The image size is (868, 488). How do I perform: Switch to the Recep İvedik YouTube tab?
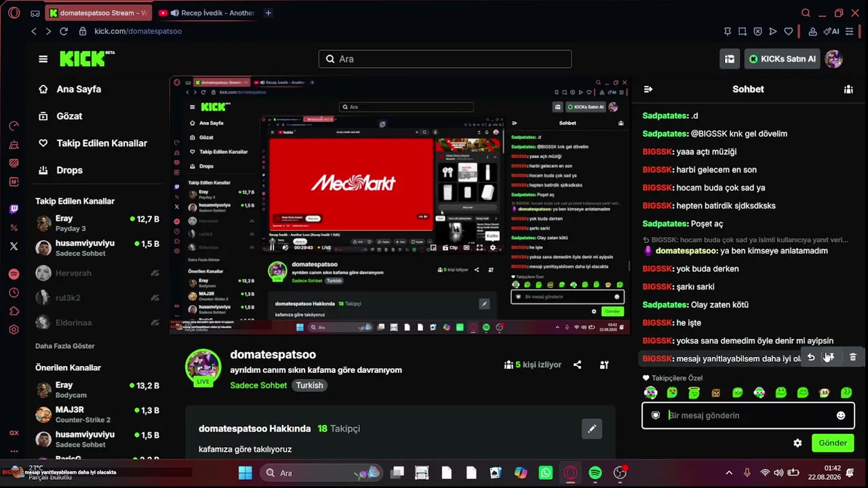[207, 13]
